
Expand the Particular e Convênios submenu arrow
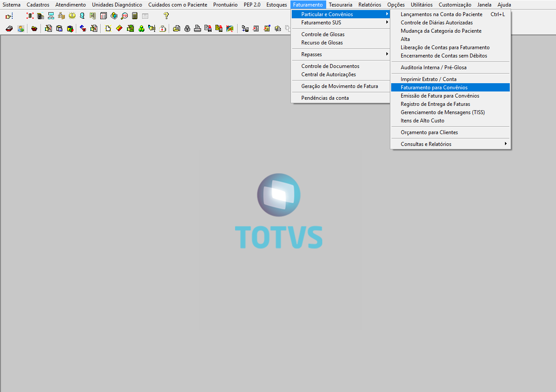[387, 14]
